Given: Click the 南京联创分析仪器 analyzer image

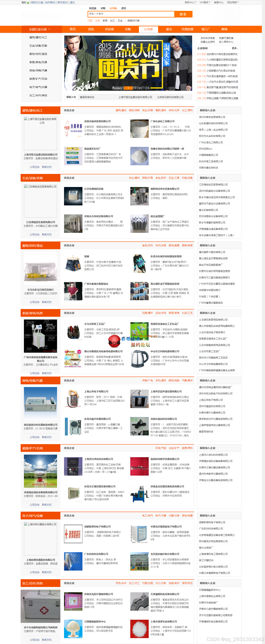Looking at the screenshot, I should [x=40, y=404].
